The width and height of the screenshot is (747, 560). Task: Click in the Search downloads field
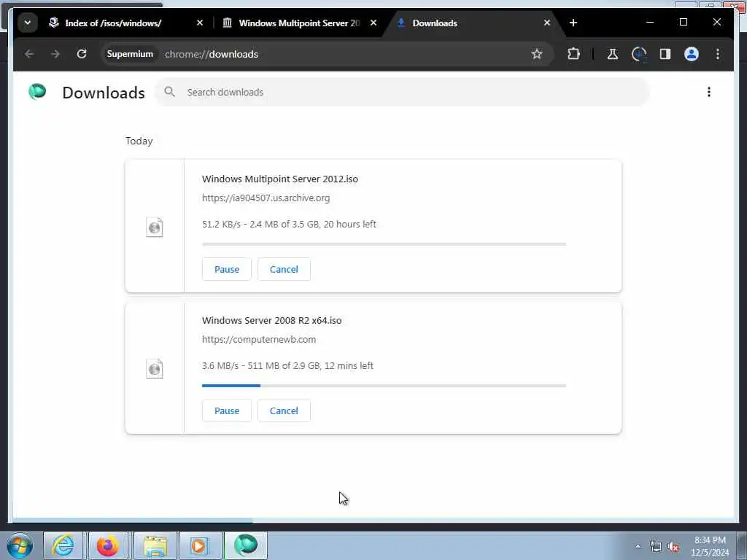tap(403, 92)
